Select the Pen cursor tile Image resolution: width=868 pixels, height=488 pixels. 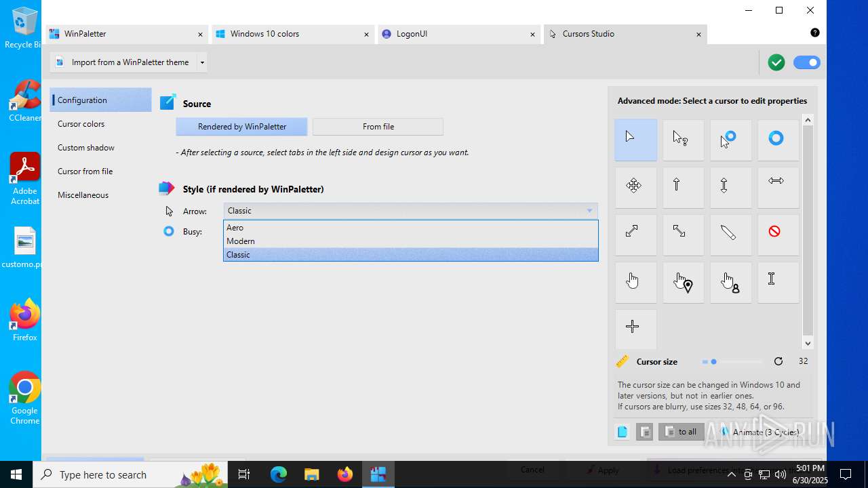(x=730, y=235)
